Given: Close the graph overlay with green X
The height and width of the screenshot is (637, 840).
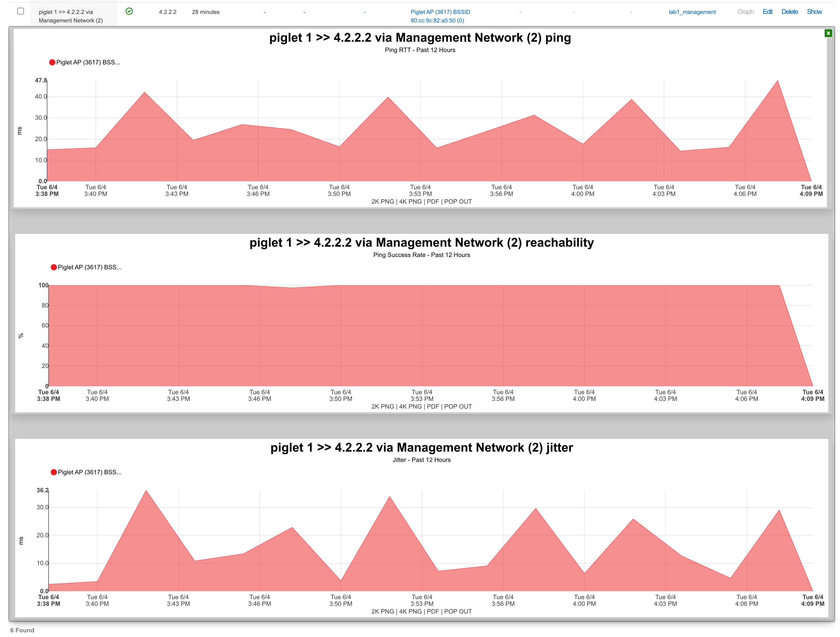Looking at the screenshot, I should tap(828, 33).
